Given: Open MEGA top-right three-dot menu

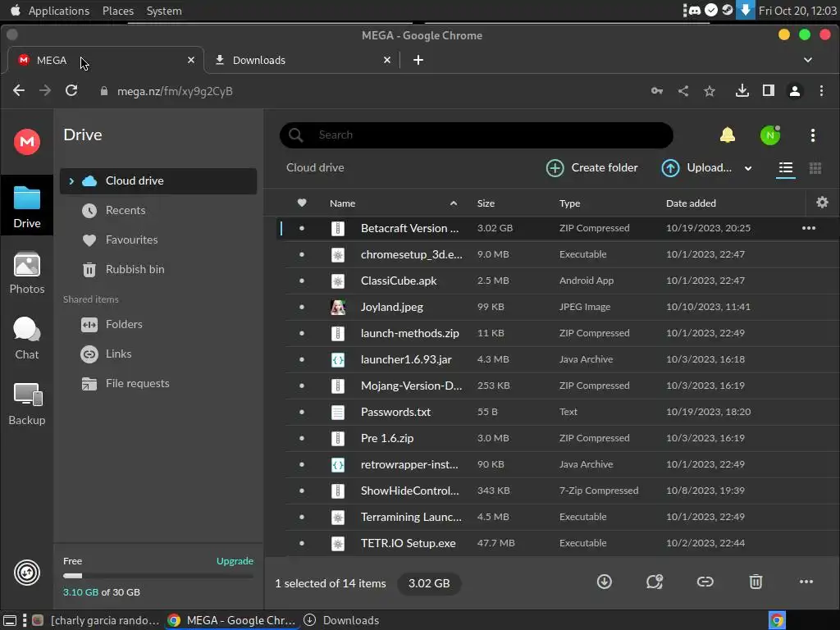Looking at the screenshot, I should click(x=813, y=135).
